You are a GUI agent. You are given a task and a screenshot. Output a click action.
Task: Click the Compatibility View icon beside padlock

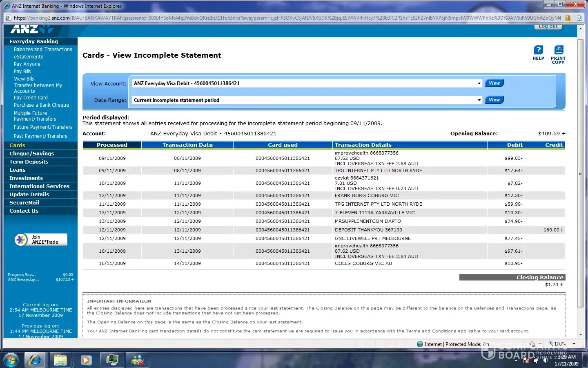(x=579, y=18)
